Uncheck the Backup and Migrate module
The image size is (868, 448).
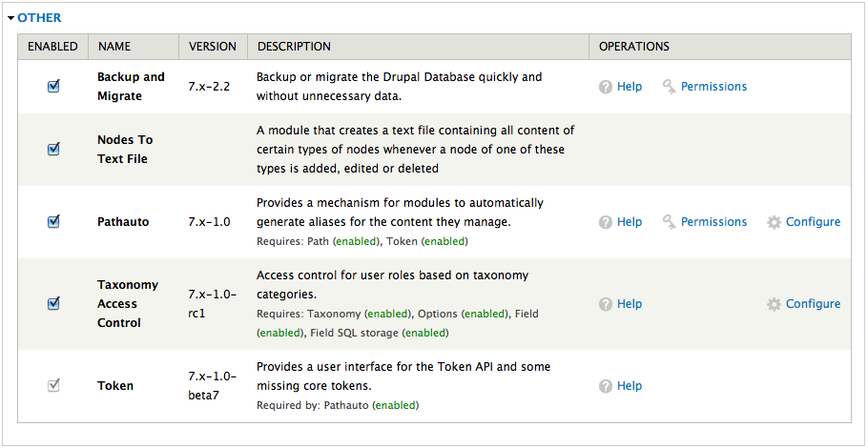(x=53, y=87)
